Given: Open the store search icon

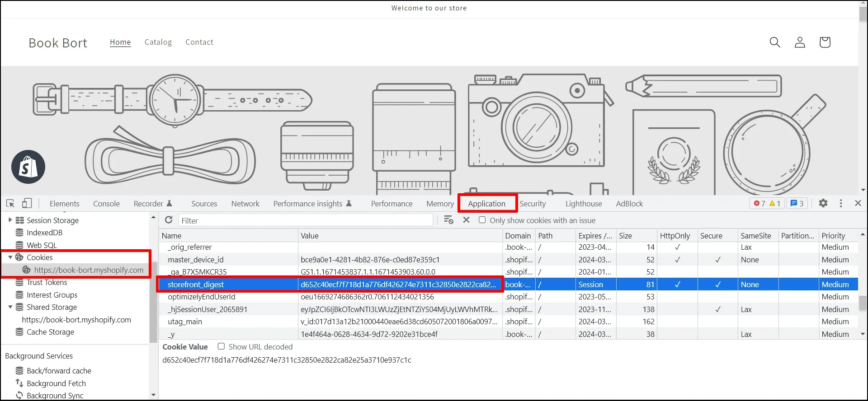Looking at the screenshot, I should [x=775, y=42].
